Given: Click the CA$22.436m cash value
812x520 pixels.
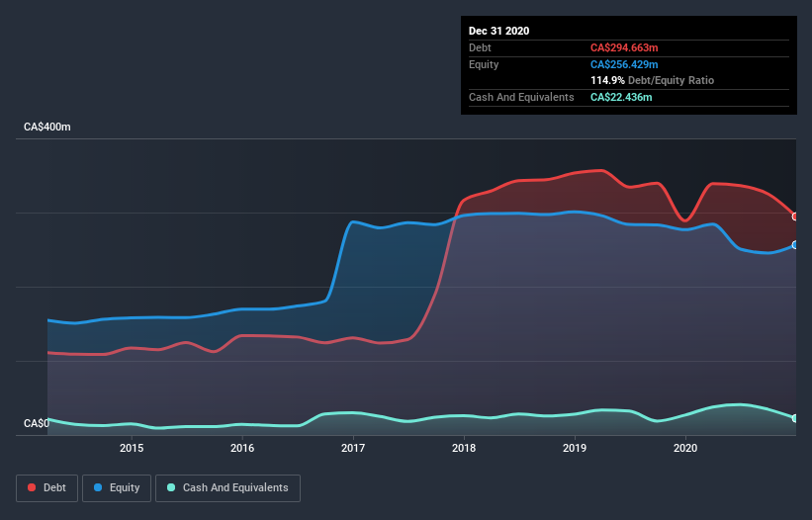Looking at the screenshot, I should click(x=621, y=97).
